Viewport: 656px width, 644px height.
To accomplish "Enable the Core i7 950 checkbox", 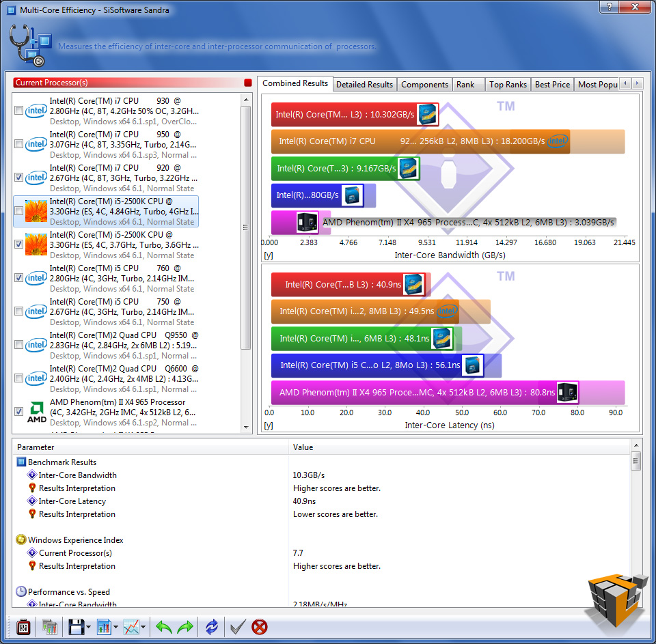I will (19, 144).
